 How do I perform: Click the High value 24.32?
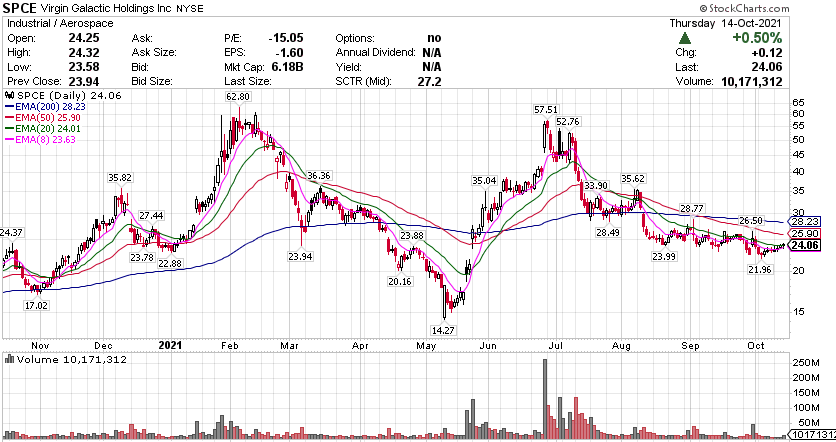coord(84,52)
